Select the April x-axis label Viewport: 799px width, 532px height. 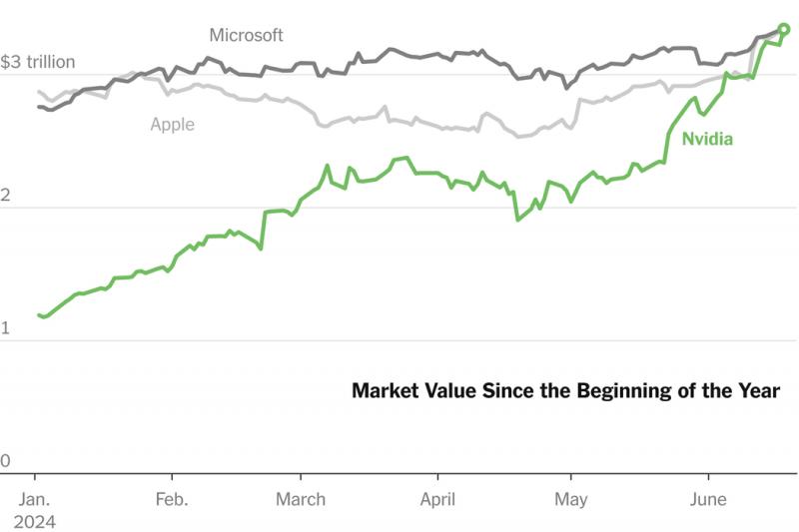(437, 498)
